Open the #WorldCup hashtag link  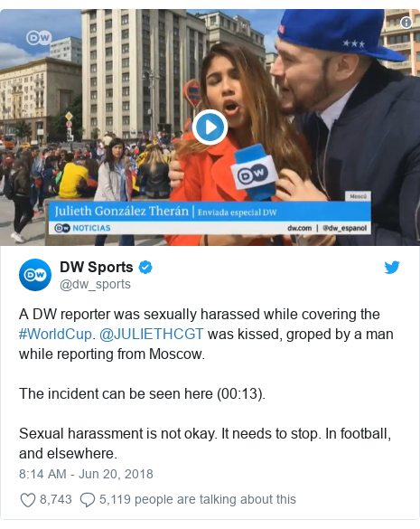55,334
